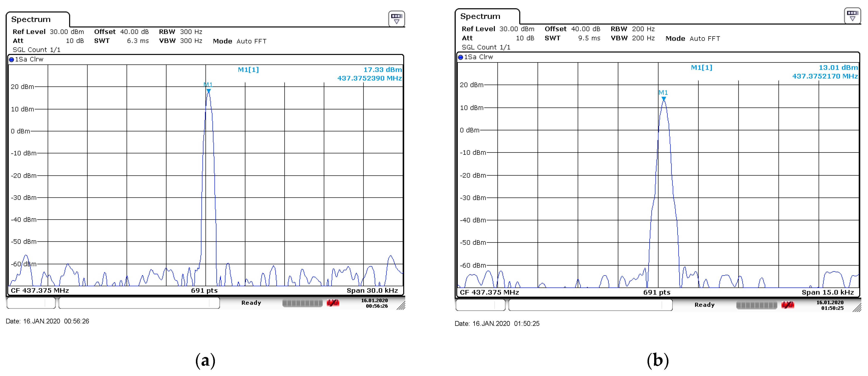Click the red LXI icon in the left status bar
Image resolution: width=868 pixels, height=376 pixels.
[x=332, y=303]
